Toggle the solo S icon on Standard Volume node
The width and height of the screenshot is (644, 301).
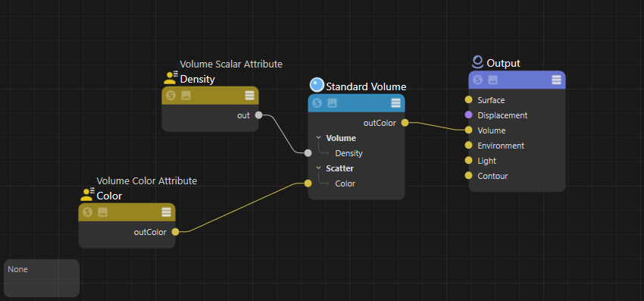click(317, 103)
